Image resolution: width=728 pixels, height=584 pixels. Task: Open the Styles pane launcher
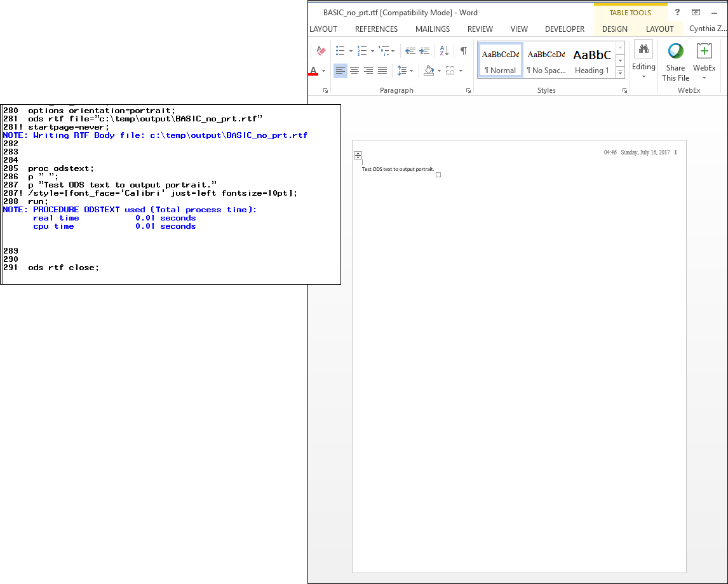click(624, 91)
